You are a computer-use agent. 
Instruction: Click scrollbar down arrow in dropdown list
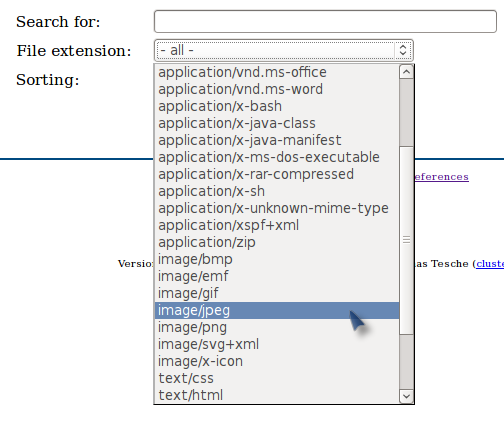coord(406,396)
